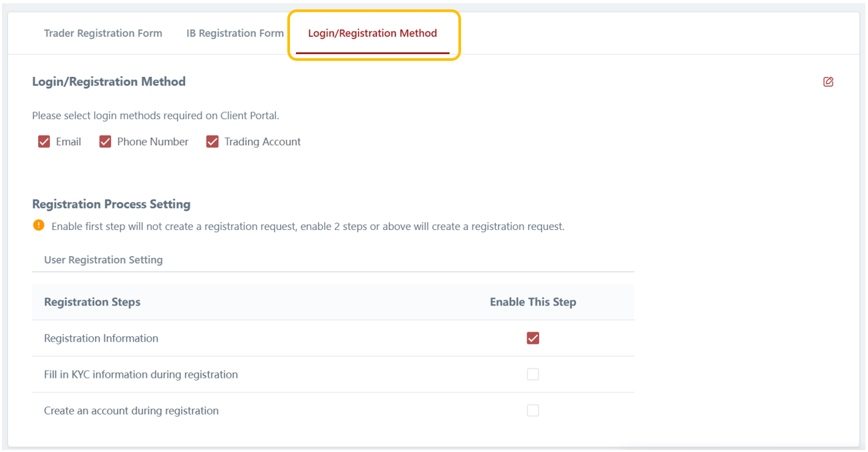This screenshot has height=452, width=868.
Task: Select the User Registration Setting sub-tab
Action: pos(103,259)
